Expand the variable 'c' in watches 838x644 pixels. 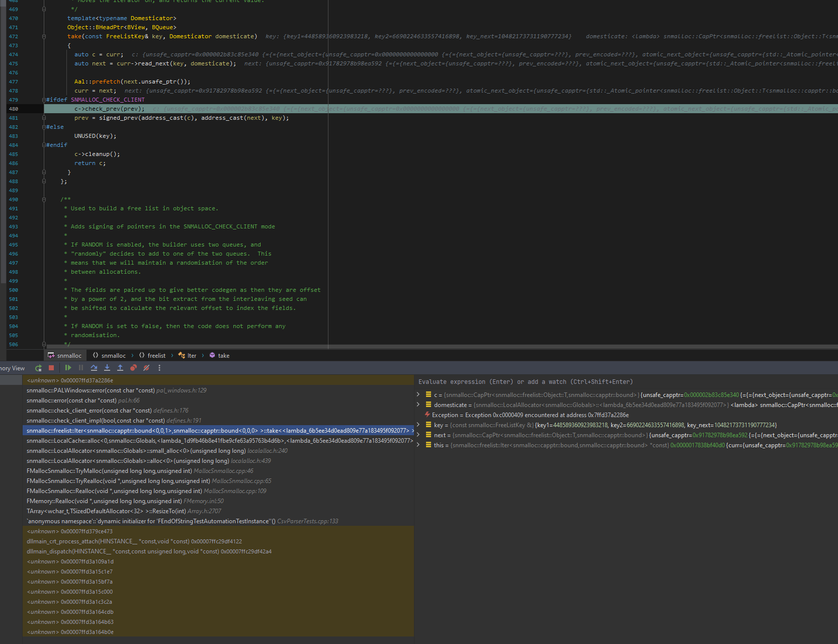point(418,394)
